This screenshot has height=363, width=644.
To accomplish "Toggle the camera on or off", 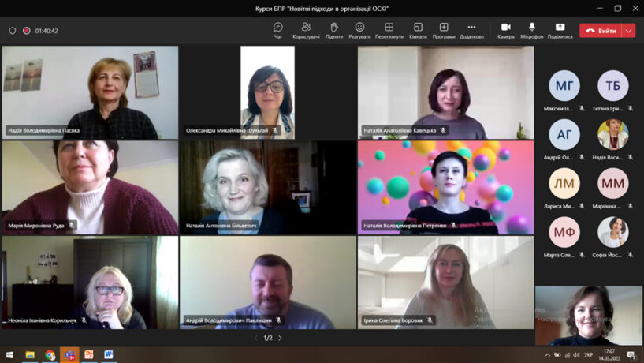I will 505,30.
